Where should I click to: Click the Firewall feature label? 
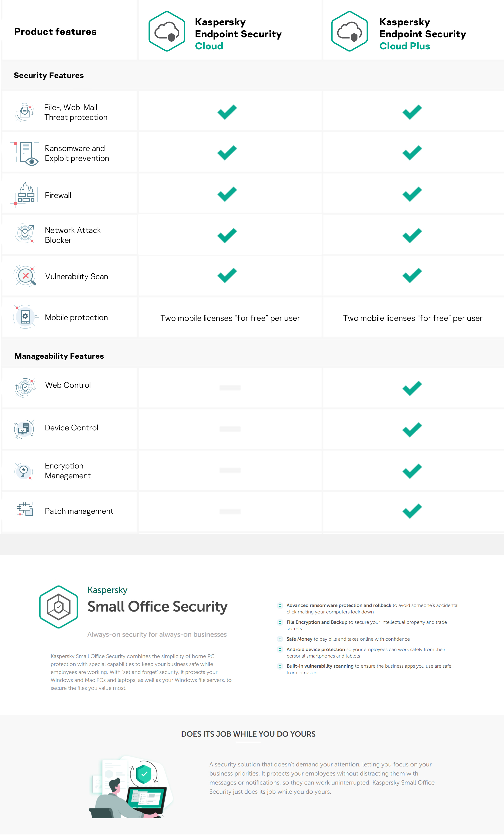pos(58,195)
